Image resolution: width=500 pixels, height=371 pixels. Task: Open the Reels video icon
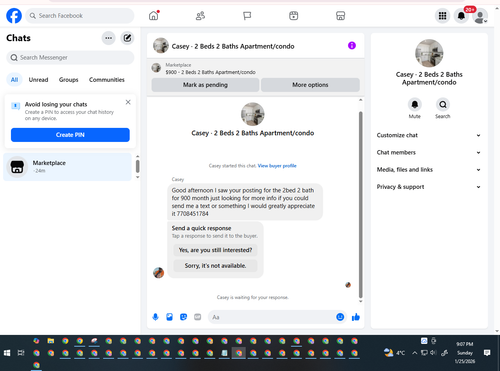click(294, 16)
